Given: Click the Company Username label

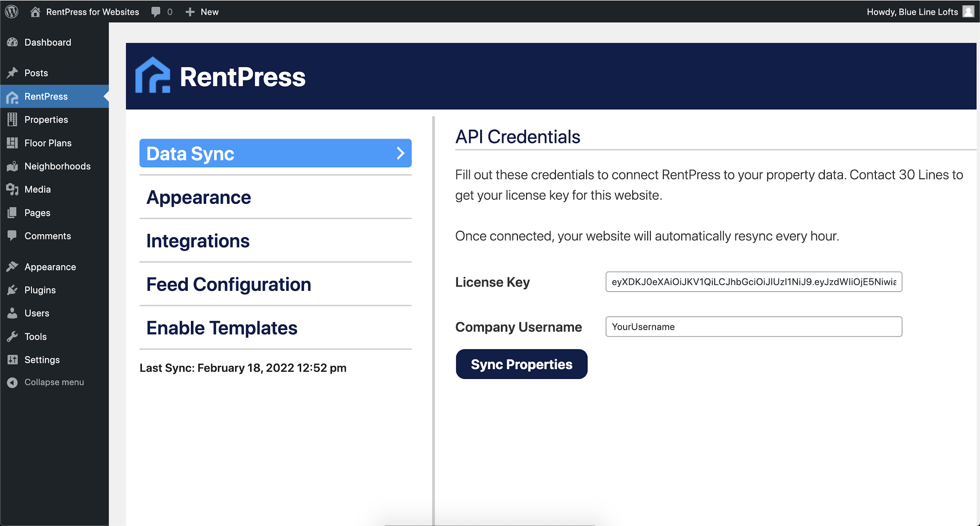Looking at the screenshot, I should [x=518, y=327].
